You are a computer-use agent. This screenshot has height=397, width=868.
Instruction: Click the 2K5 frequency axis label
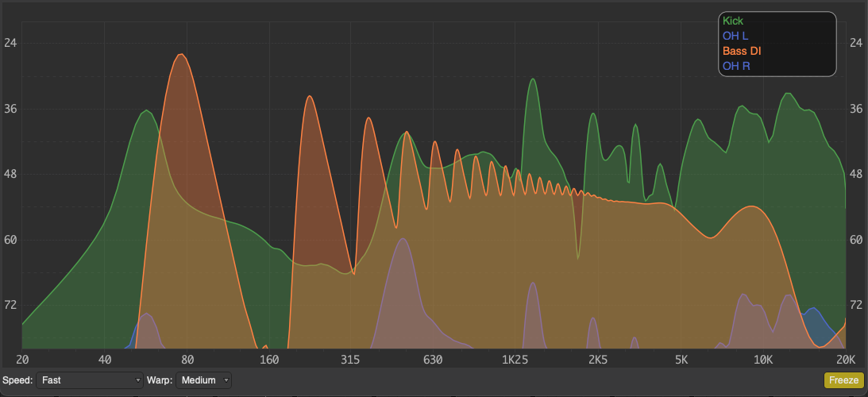point(598,359)
